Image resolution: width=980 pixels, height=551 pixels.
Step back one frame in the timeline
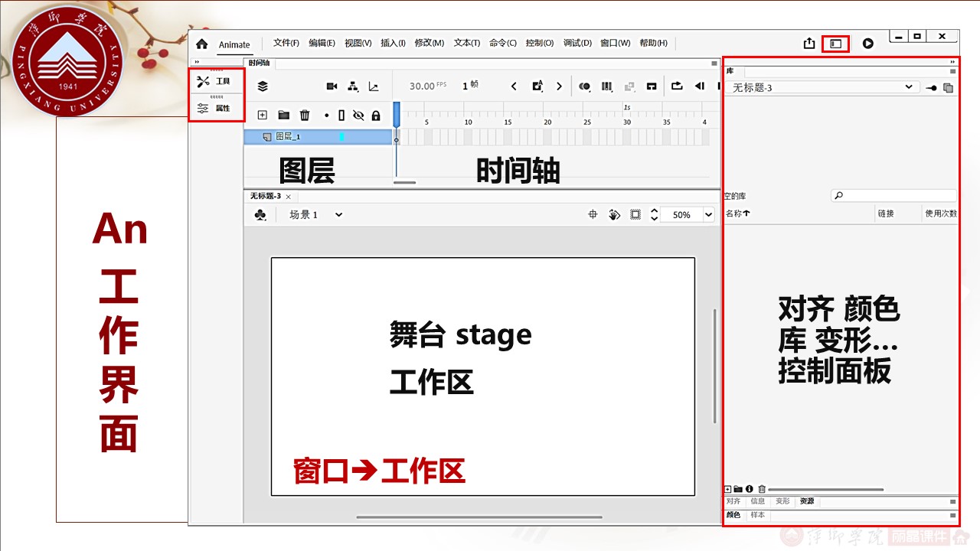[699, 86]
